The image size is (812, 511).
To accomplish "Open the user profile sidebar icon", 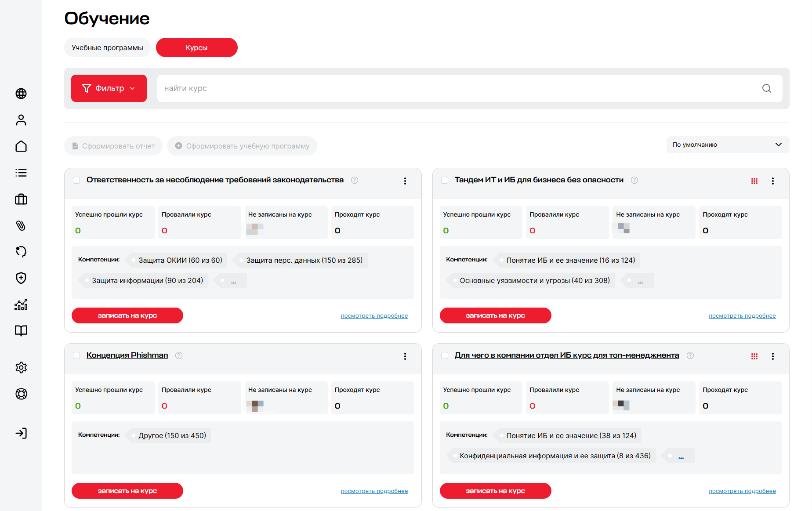I will pyautogui.click(x=21, y=120).
